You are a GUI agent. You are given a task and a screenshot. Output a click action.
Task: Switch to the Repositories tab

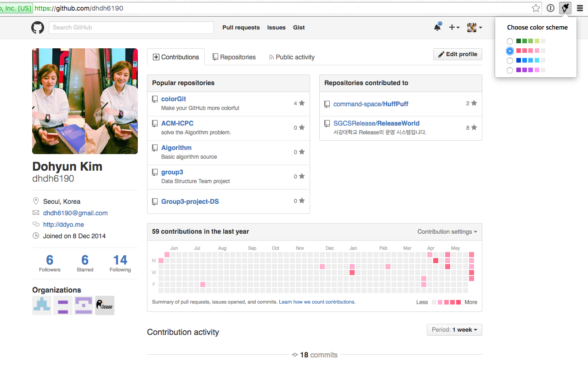coord(234,57)
